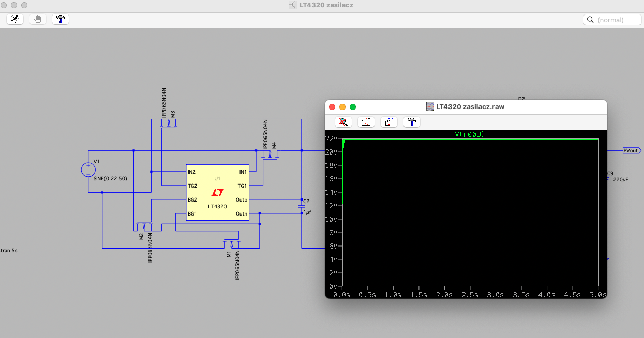This screenshot has width=644, height=338.
Task: Click the schematic document icon in main title
Action: [x=293, y=5]
